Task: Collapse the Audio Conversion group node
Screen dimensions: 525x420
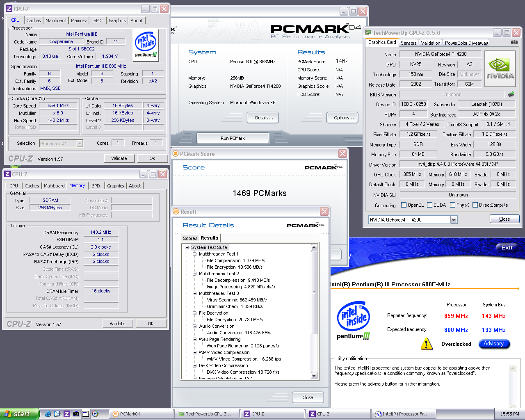Action: pos(195,326)
